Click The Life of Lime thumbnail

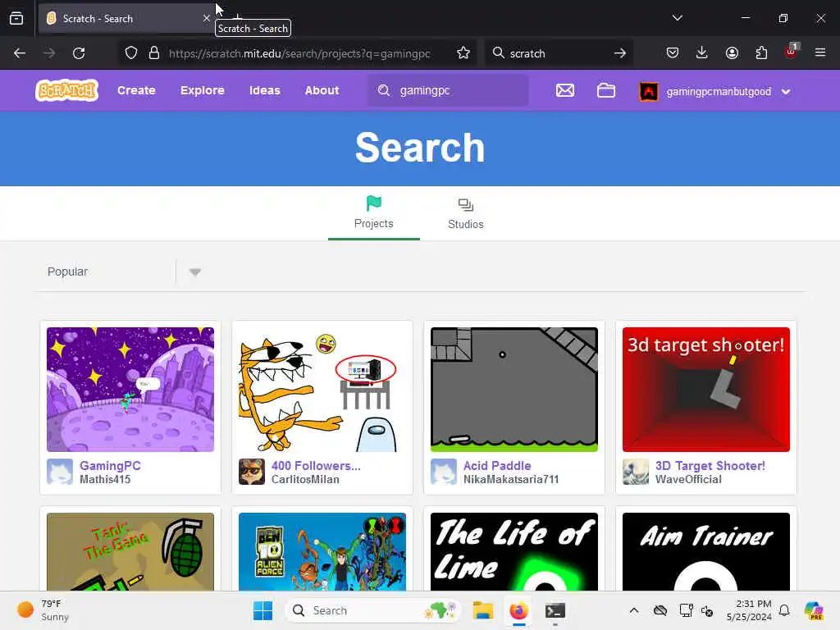click(514, 552)
